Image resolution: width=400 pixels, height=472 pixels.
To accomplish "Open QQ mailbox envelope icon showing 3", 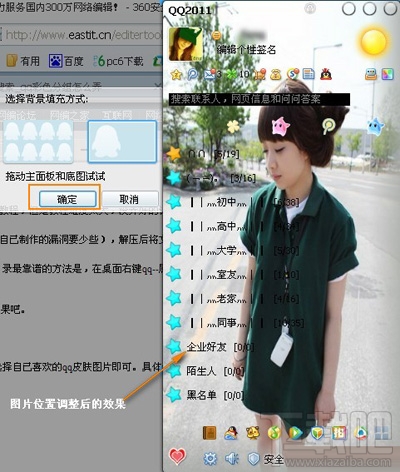I will 209,74.
